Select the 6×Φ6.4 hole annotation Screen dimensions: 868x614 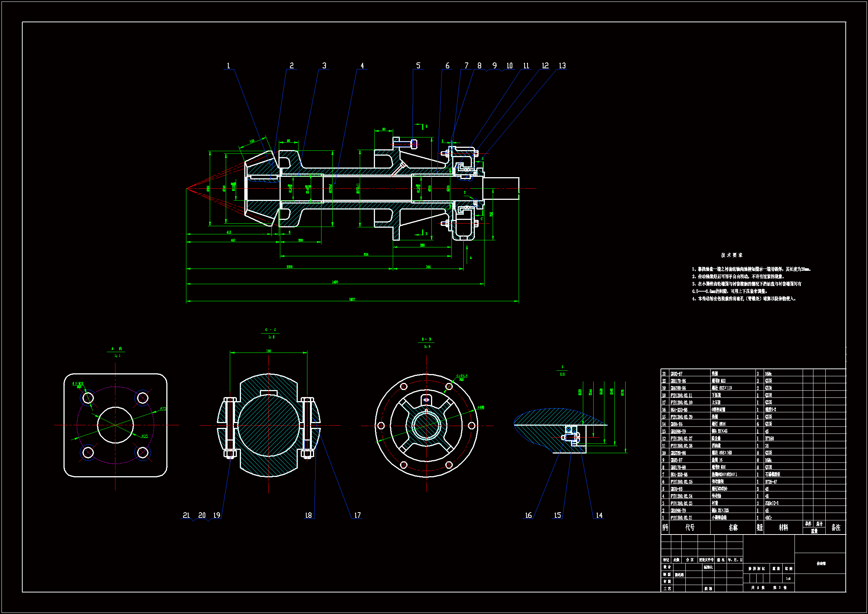(461, 376)
